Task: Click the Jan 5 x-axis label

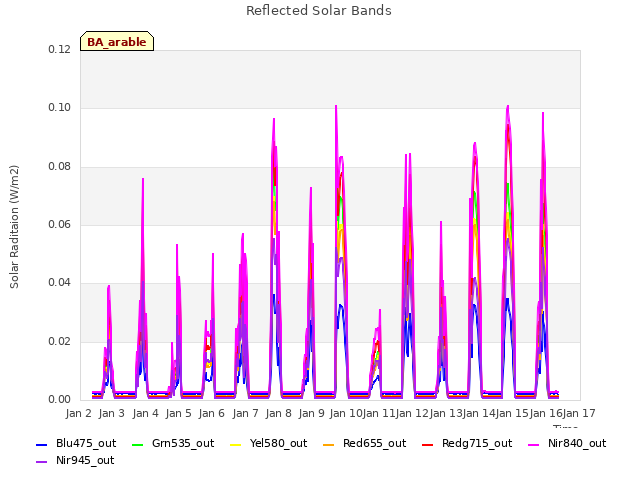Action: (x=179, y=413)
